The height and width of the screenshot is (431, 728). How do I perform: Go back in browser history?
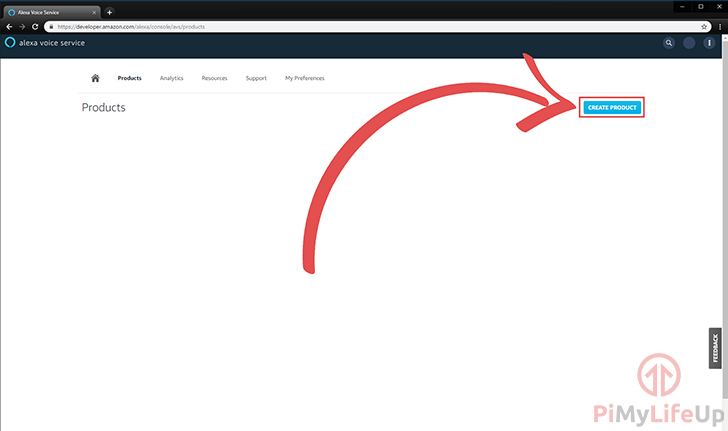tap(9, 26)
